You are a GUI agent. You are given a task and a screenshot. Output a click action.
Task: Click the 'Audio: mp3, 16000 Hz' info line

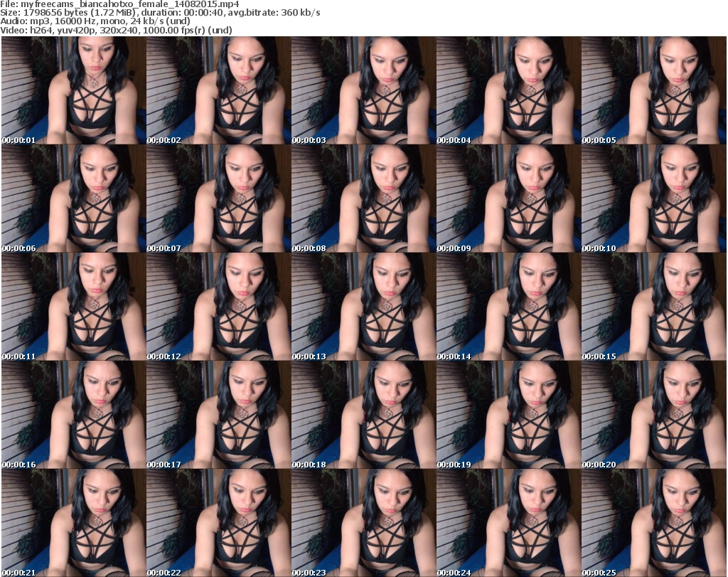tap(96, 21)
